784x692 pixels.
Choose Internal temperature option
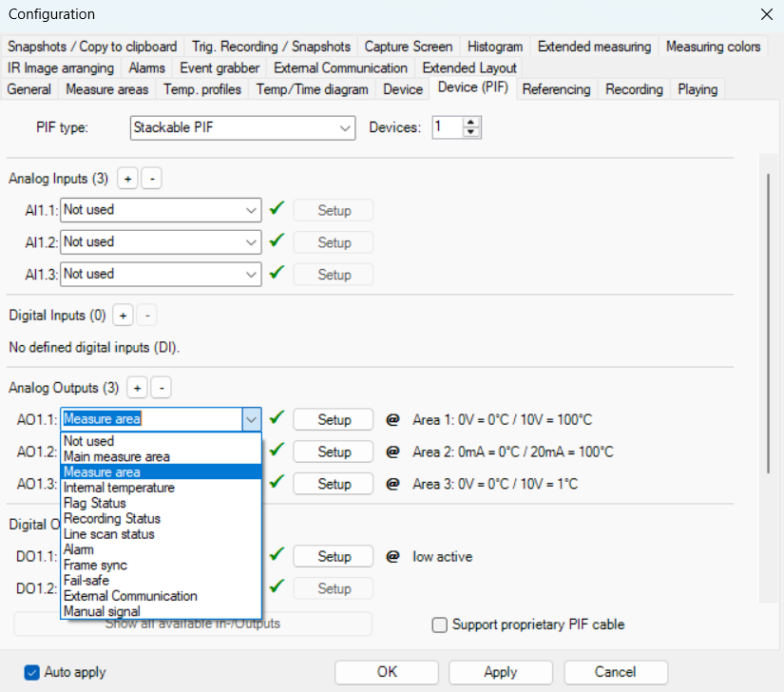[x=161, y=488]
